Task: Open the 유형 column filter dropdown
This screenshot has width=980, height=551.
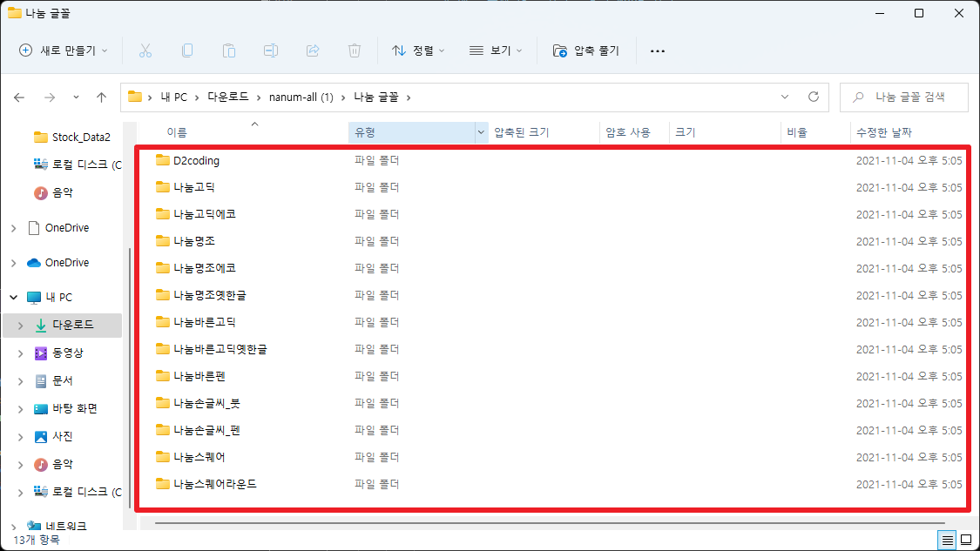Action: click(x=481, y=132)
